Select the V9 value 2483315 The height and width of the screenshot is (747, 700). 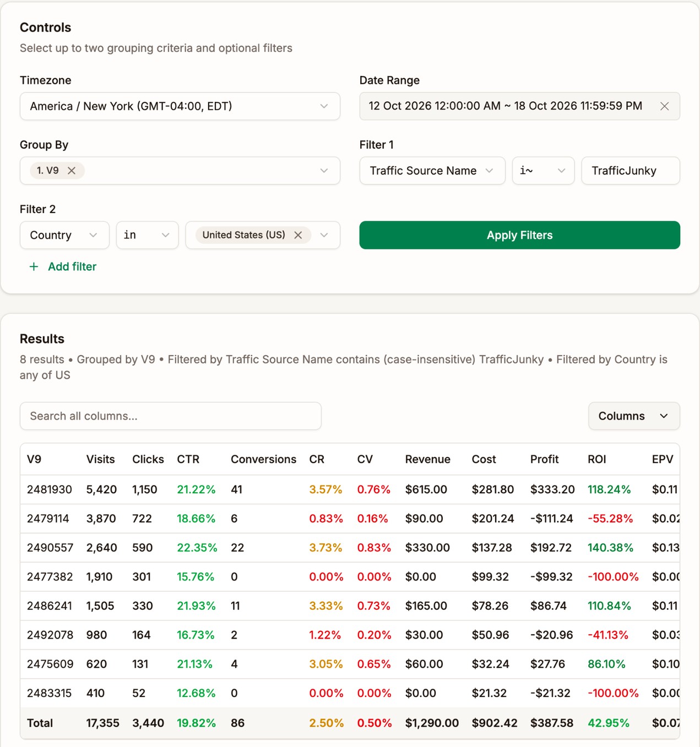49,694
